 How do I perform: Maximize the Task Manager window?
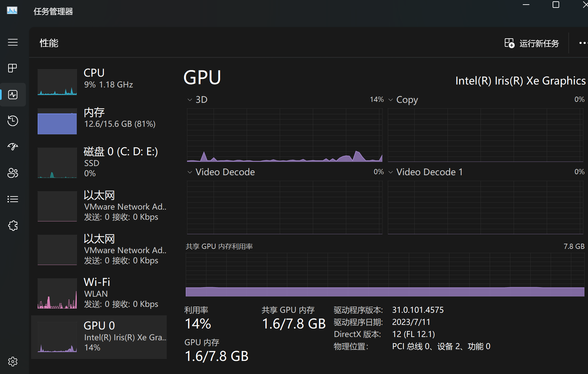[x=556, y=5]
